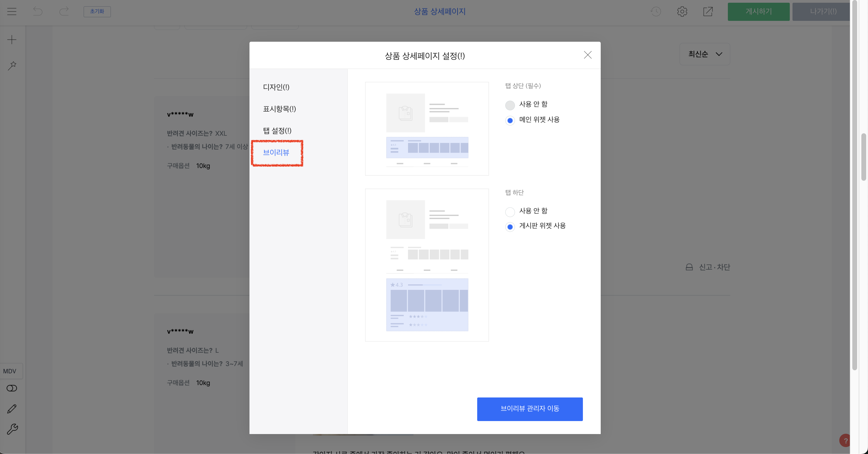Click 반려견 사이즈는? L review text
Screen dimensions: 868x454
(x=193, y=350)
